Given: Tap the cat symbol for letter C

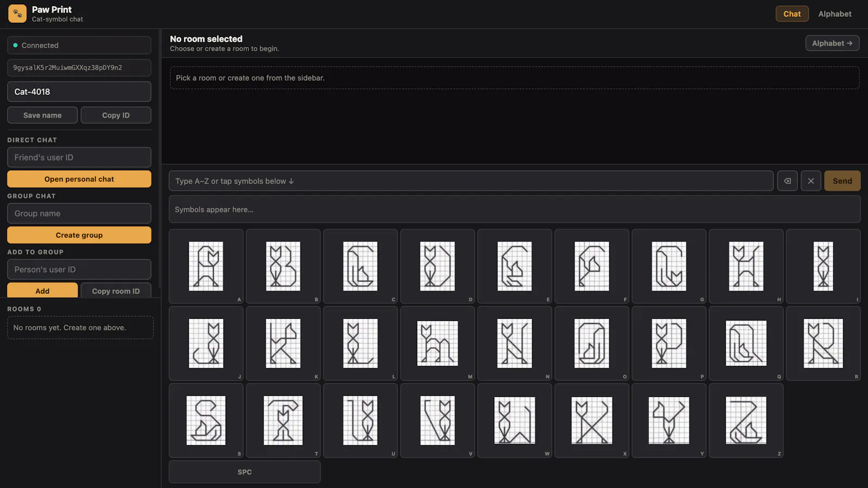Looking at the screenshot, I should (x=360, y=266).
